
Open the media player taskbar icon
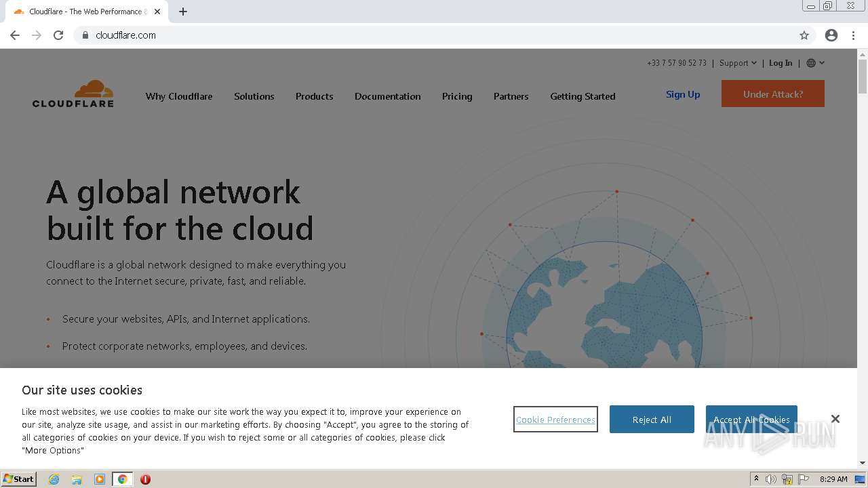click(x=100, y=479)
